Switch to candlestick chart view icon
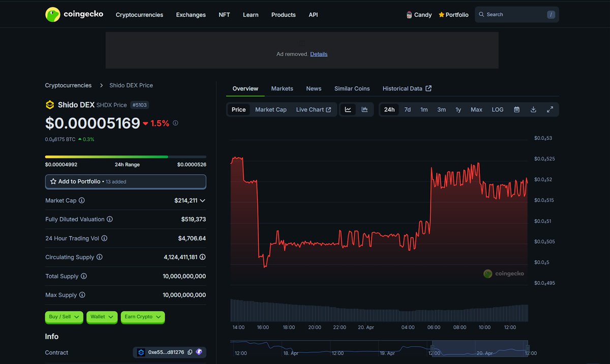 (x=364, y=110)
